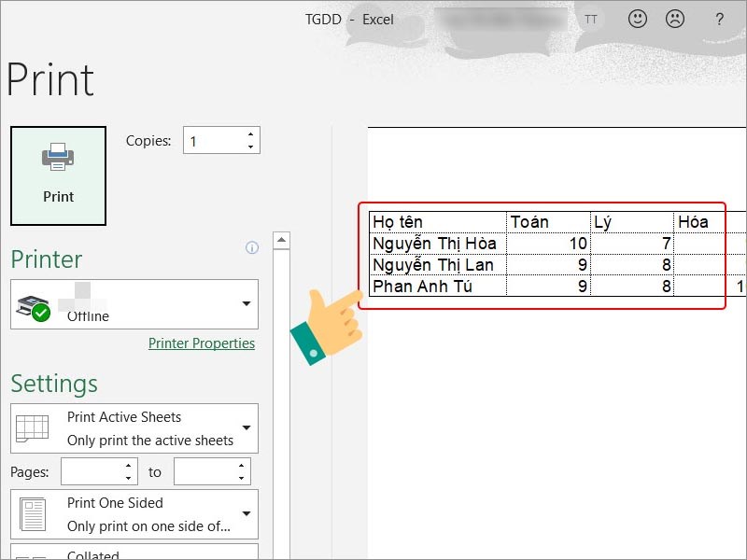Viewport: 747px width, 560px height.
Task: Open the Print One Sided dropdown
Action: tap(247, 514)
